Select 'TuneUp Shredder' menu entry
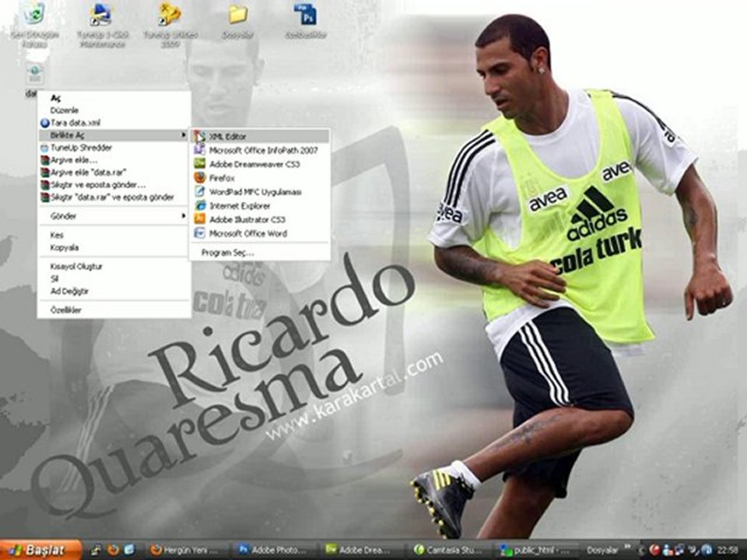This screenshot has width=747, height=560. tap(114, 148)
